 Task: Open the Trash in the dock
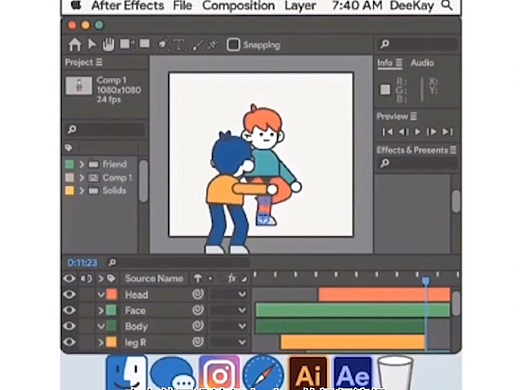[396, 373]
